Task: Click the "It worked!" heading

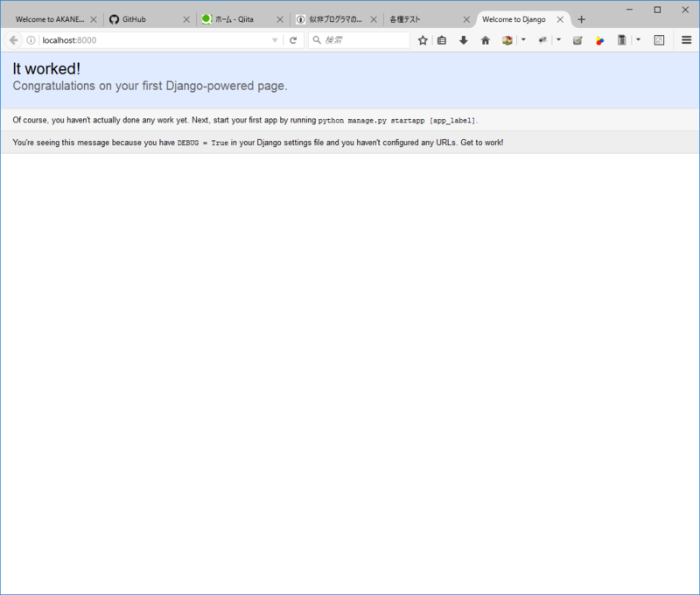Action: [x=46, y=69]
